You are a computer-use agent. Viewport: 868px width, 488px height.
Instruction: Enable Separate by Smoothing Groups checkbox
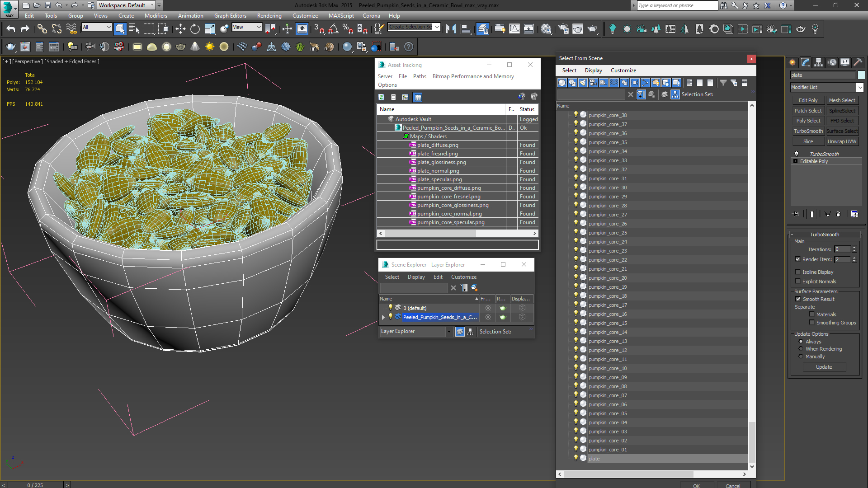point(812,323)
